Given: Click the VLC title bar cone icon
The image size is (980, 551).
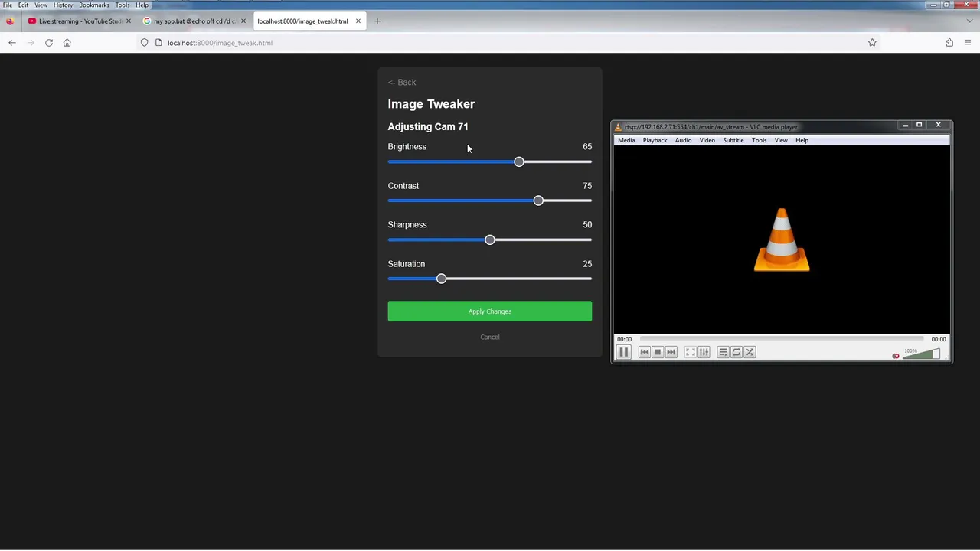Looking at the screenshot, I should pos(619,127).
